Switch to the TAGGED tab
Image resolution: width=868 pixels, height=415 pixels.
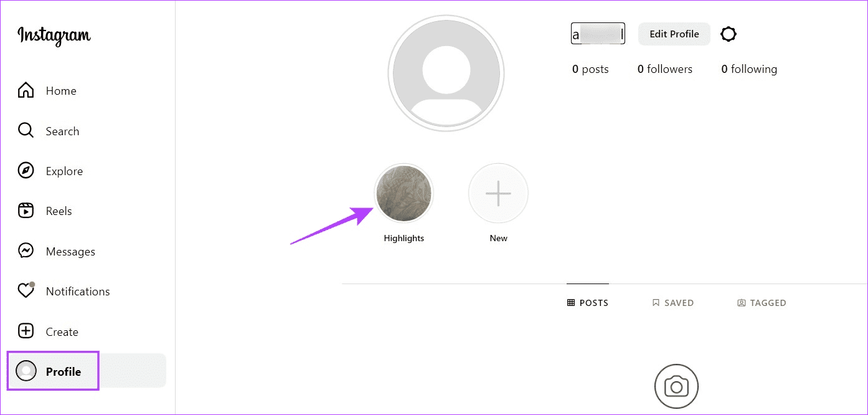click(x=762, y=303)
